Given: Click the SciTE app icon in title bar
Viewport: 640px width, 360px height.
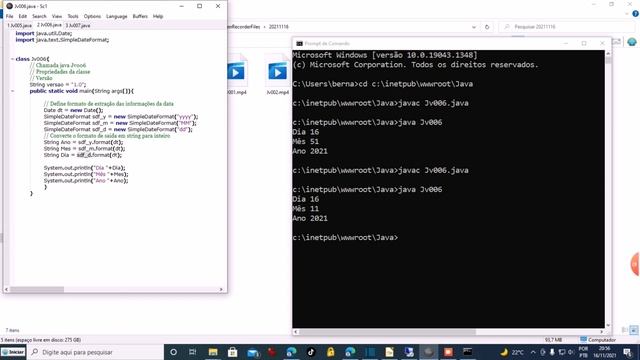Looking at the screenshot, I should (9, 6).
